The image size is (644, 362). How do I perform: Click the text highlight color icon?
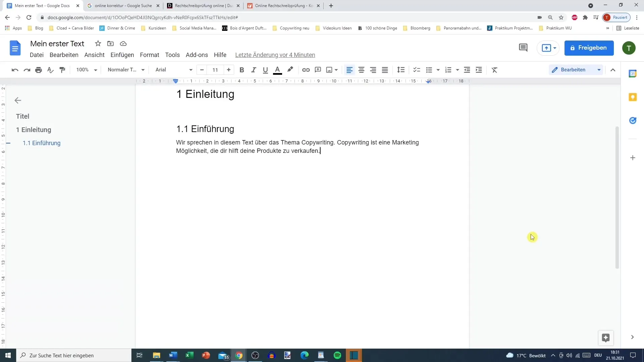point(290,69)
